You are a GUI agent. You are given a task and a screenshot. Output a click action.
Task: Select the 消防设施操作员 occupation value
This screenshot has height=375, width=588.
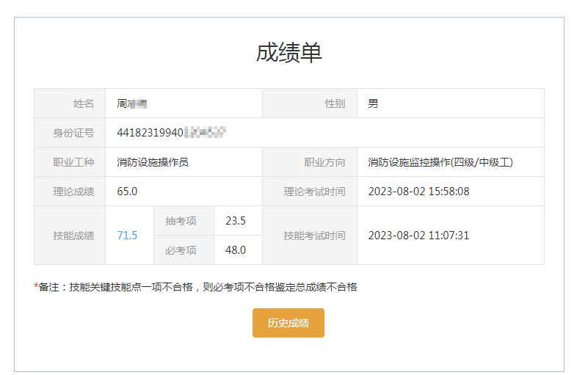pos(153,162)
